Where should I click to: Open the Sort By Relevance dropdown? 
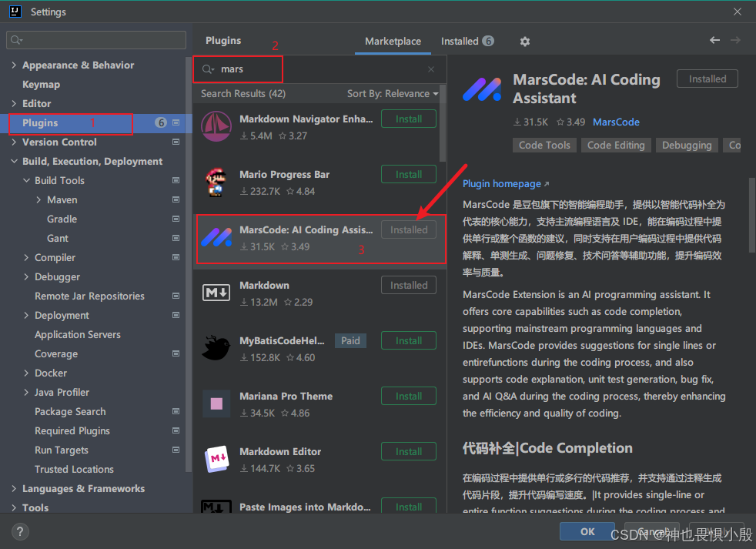(x=393, y=94)
